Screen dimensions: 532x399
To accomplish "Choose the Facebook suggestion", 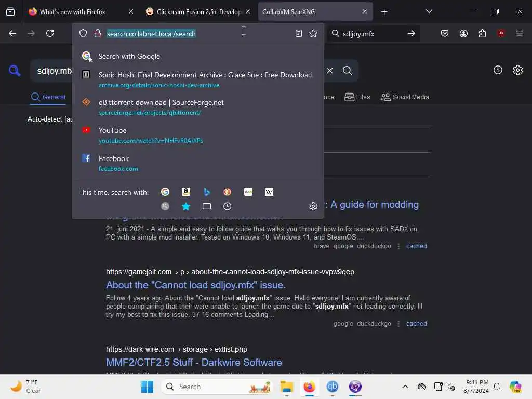I will 198,163.
